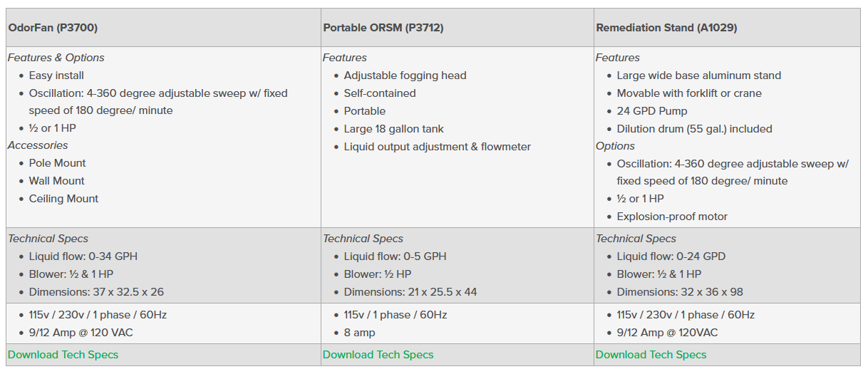Click Liquid output adjustment & flowmeter text
Viewport: 868px width, 379px height.
(x=437, y=147)
